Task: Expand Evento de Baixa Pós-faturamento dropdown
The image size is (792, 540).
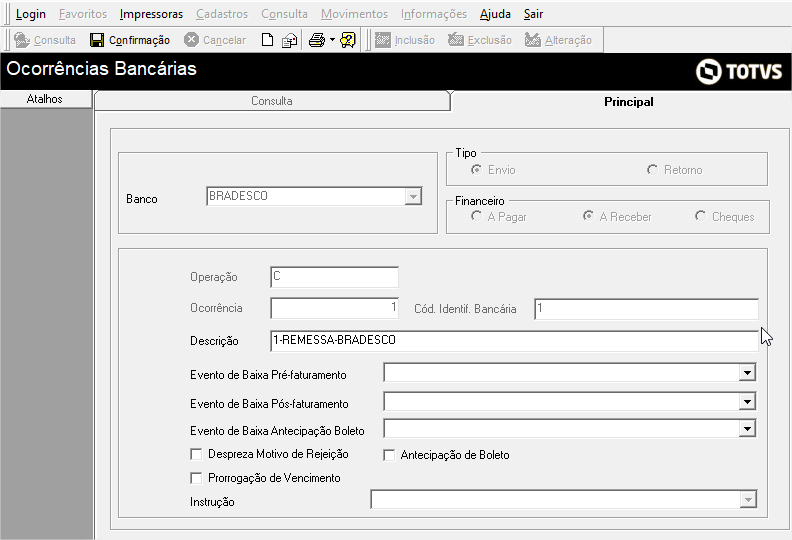Action: point(747,402)
